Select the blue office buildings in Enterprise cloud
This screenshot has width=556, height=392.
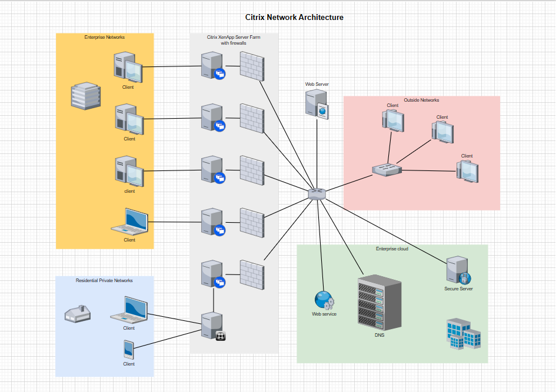pos(464,334)
